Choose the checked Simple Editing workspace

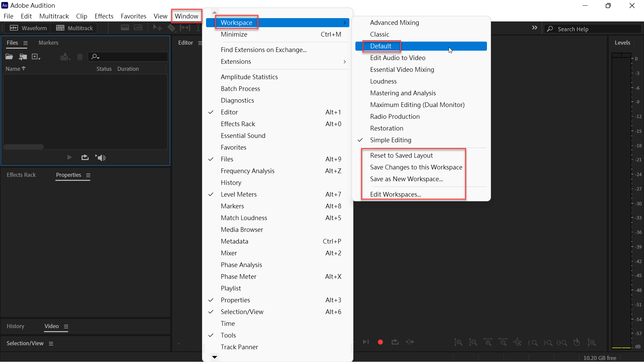(x=421, y=140)
